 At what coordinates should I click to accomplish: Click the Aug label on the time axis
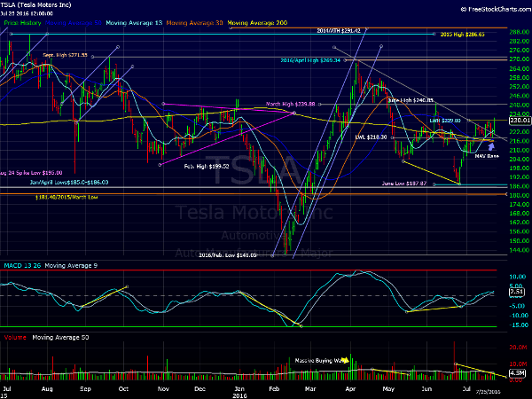pyautogui.click(x=47, y=388)
